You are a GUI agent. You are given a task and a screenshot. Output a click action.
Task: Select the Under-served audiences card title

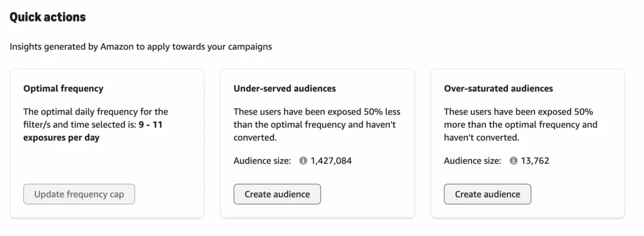click(284, 89)
